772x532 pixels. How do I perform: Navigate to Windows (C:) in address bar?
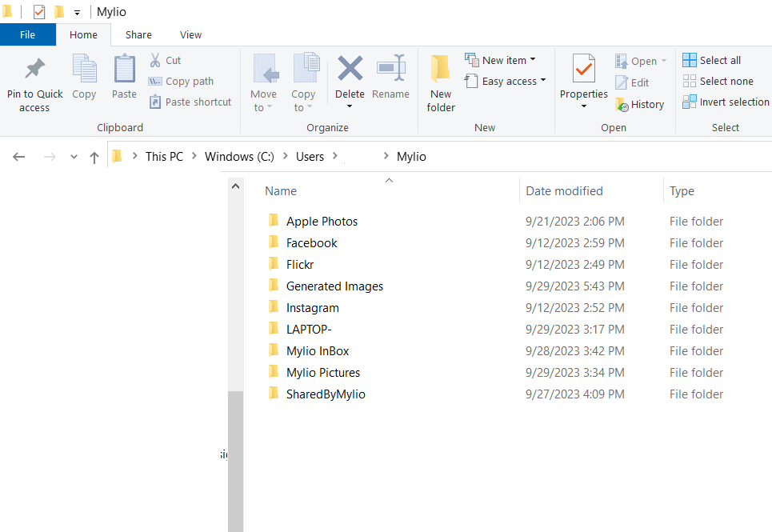coord(239,157)
